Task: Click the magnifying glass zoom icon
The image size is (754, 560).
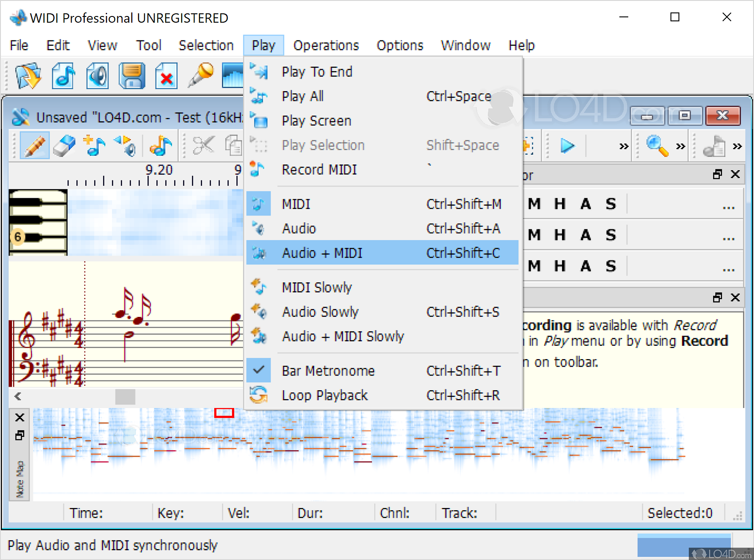Action: 657,146
